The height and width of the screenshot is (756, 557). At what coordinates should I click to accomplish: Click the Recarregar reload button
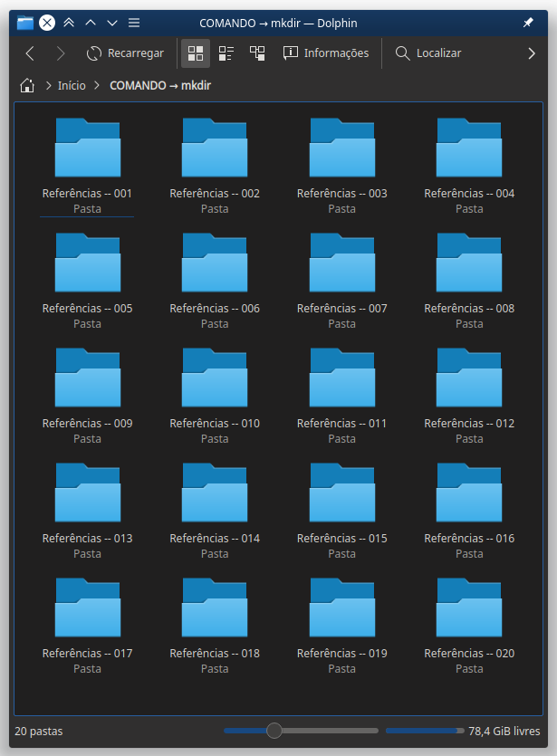[x=125, y=53]
